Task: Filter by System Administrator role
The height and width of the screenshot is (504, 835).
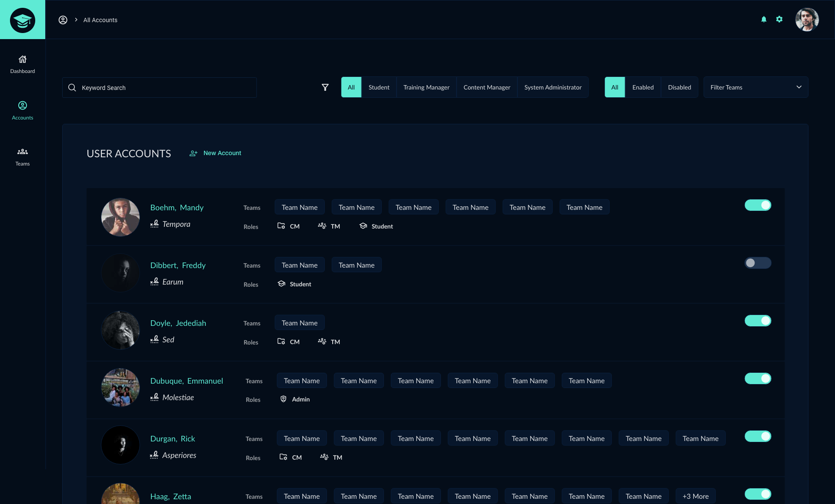Action: pos(553,87)
